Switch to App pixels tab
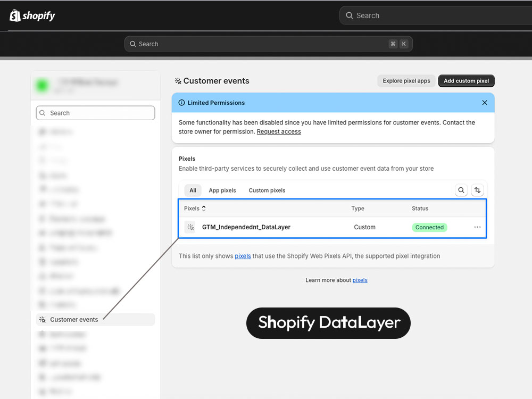Screen dimensions: 532x399 coord(222,190)
